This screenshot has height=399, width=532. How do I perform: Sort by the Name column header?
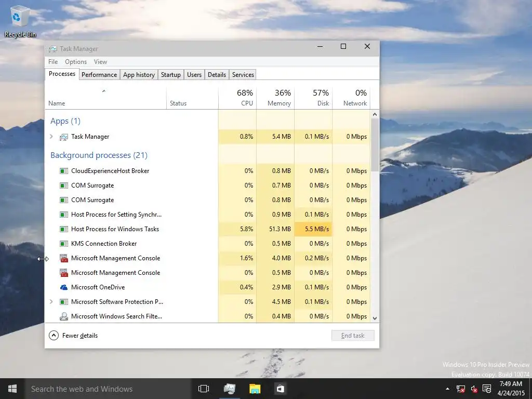tap(105, 98)
